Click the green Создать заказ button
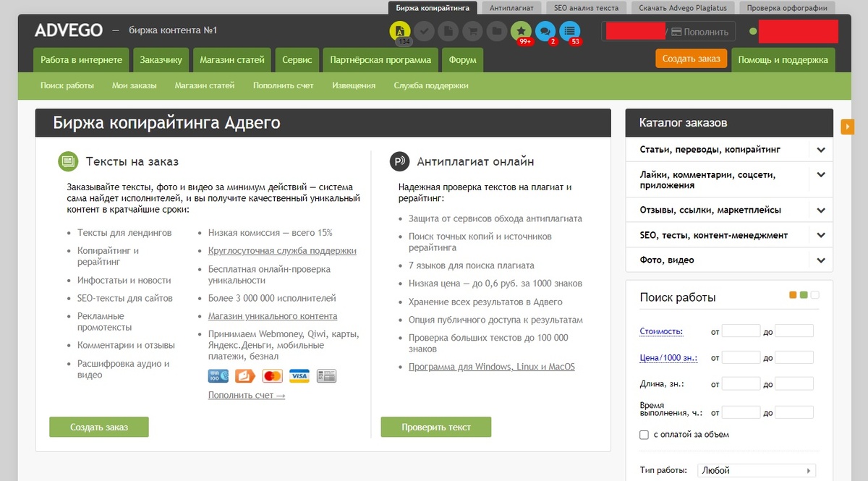Viewport: 868px width, 481px height. pos(99,427)
